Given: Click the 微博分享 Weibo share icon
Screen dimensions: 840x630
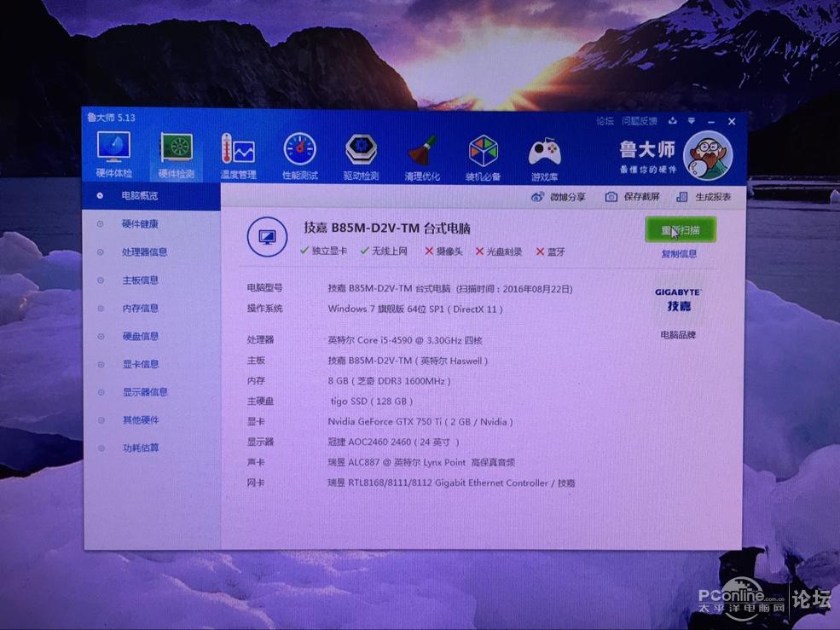Looking at the screenshot, I should (x=537, y=197).
